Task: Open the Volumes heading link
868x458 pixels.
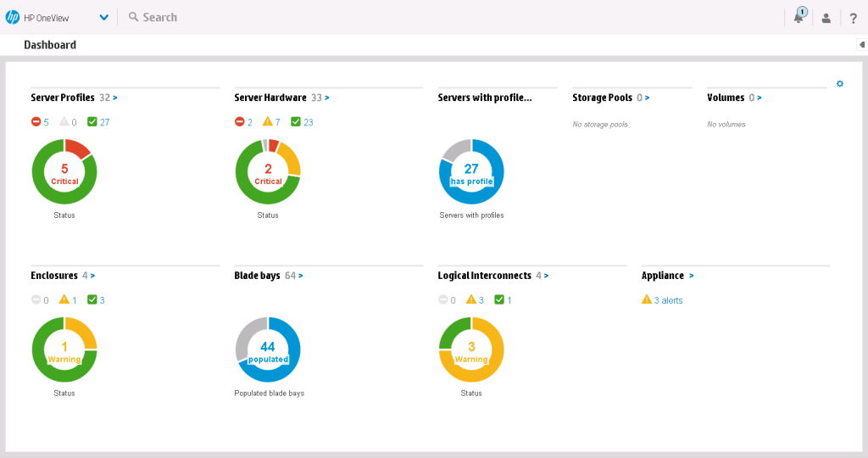Action: tap(726, 98)
